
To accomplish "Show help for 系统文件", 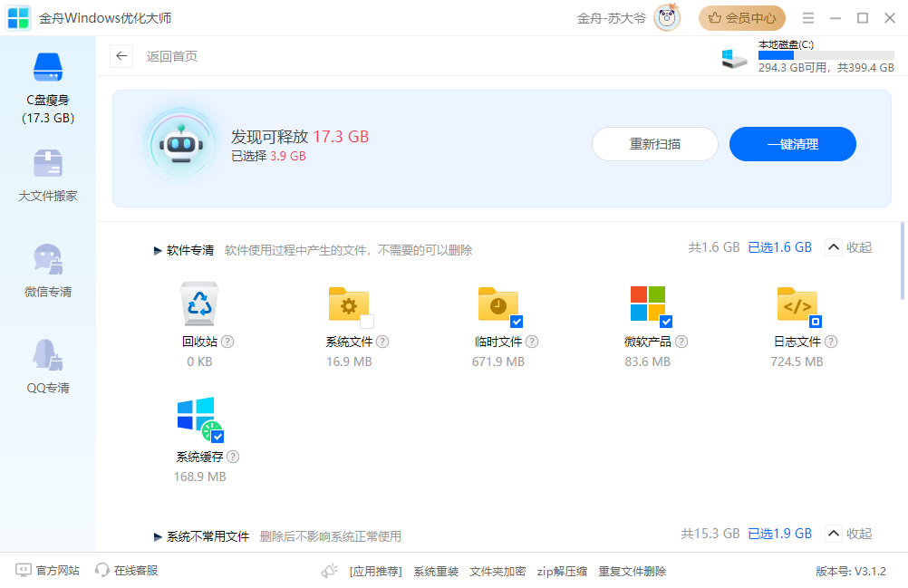I will click(x=382, y=342).
